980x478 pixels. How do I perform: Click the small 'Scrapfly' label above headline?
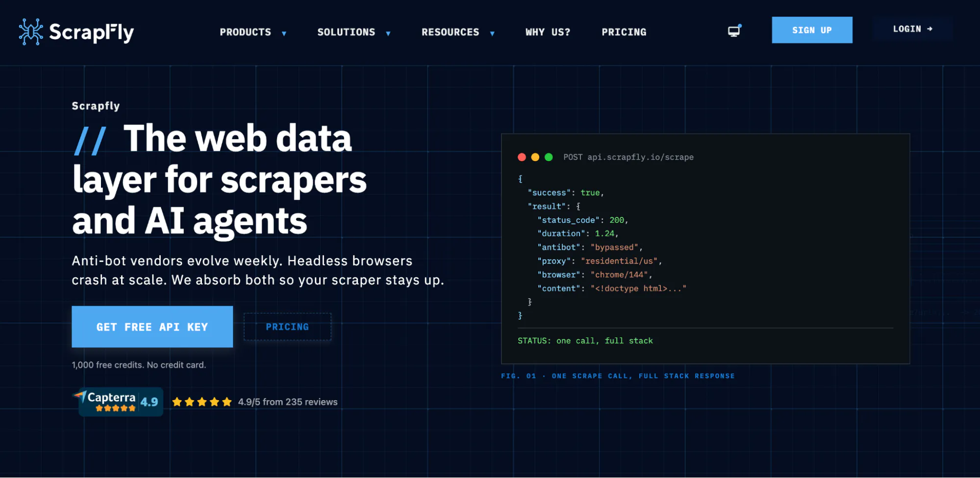[96, 106]
